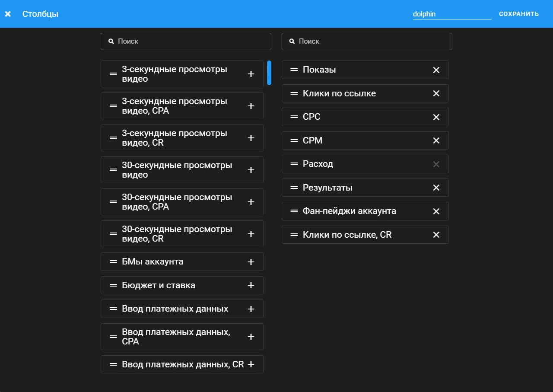Remove the Показы column with its X
Image resolution: width=553 pixels, height=392 pixels.
coord(436,70)
